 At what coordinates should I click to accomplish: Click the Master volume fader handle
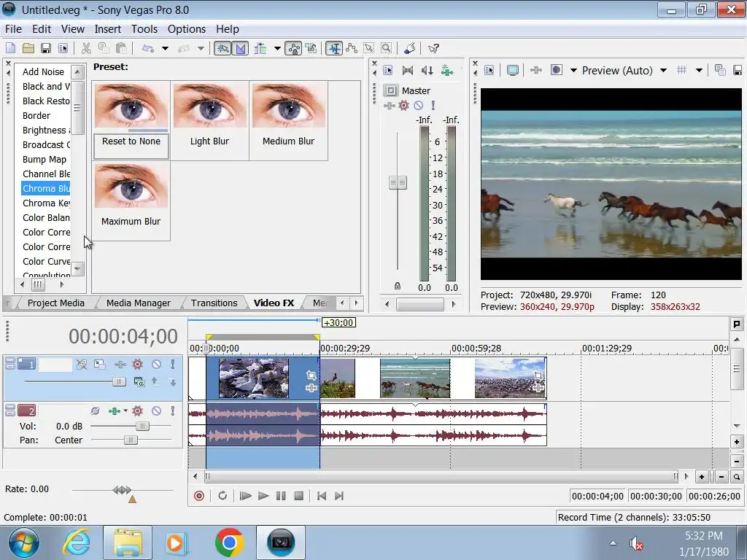pyautogui.click(x=398, y=182)
